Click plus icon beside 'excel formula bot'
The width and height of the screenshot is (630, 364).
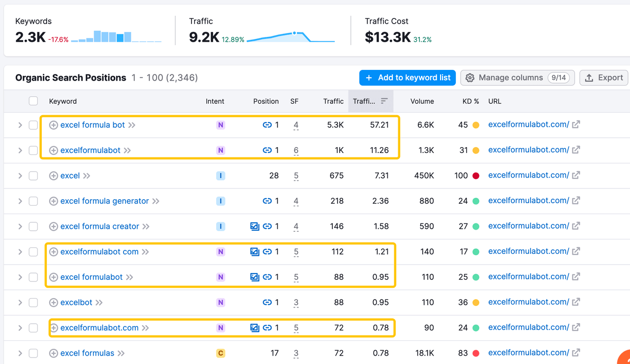pyautogui.click(x=54, y=125)
